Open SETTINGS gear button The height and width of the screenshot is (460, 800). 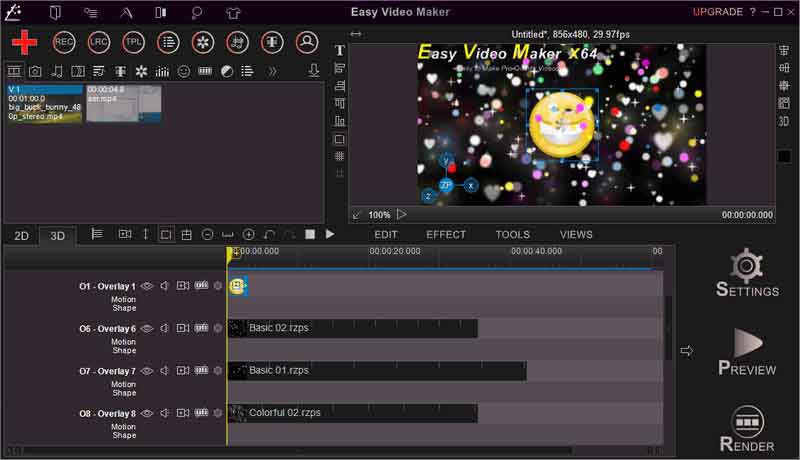(x=747, y=272)
